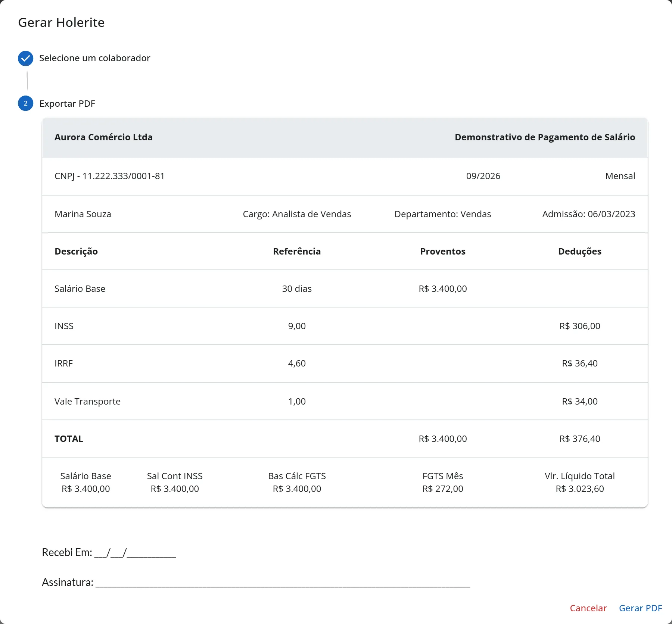
Task: Click the 'Mensal' payment type text
Action: click(620, 176)
